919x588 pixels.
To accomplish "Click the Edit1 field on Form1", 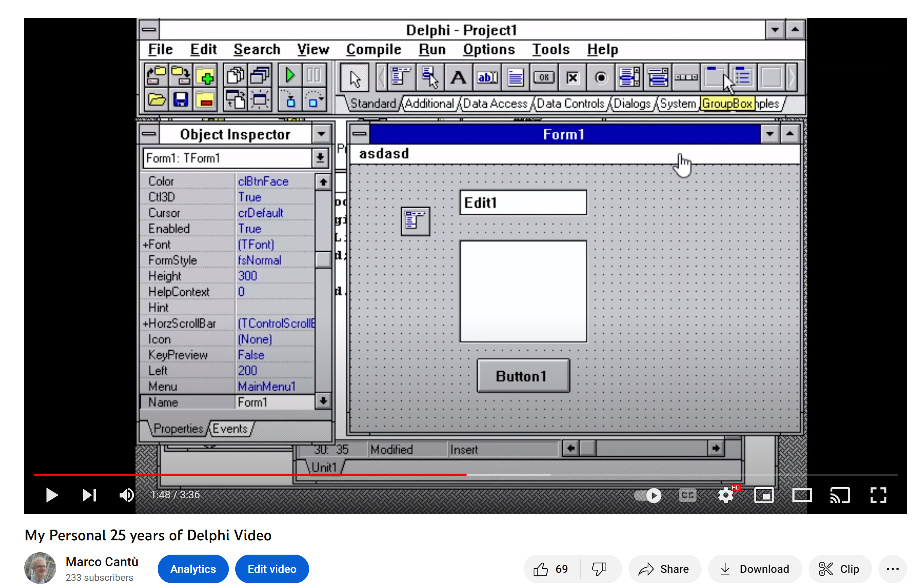I will [523, 202].
